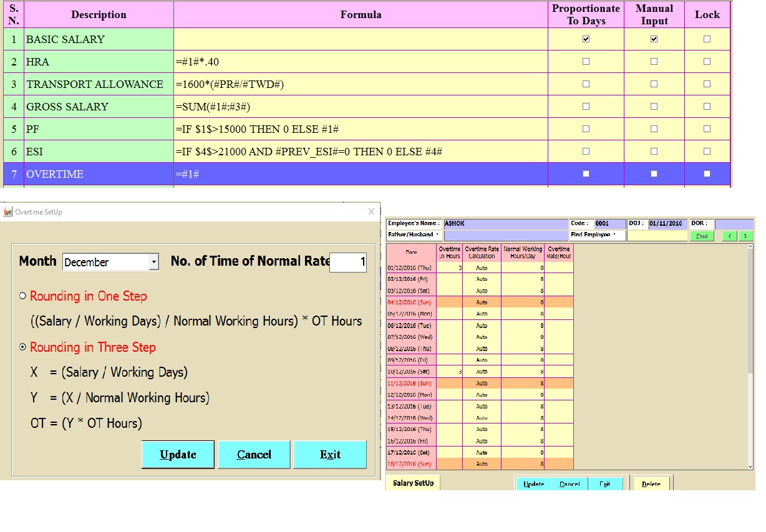Enable Manual Input for the HRA row
Viewport: 766px width, 532px height.
pyautogui.click(x=654, y=61)
